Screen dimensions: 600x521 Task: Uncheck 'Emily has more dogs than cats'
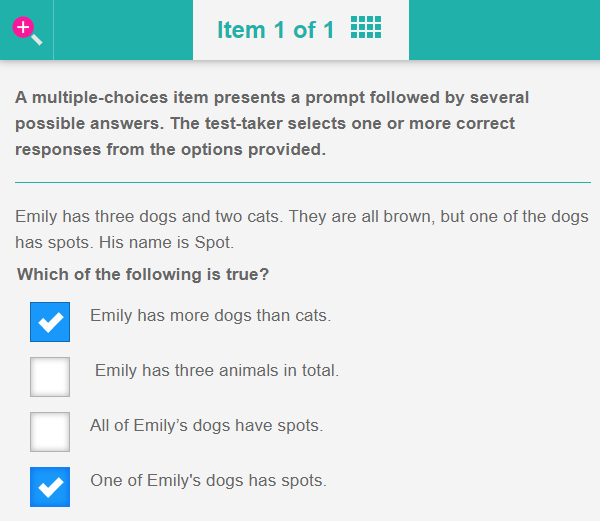[x=50, y=321]
